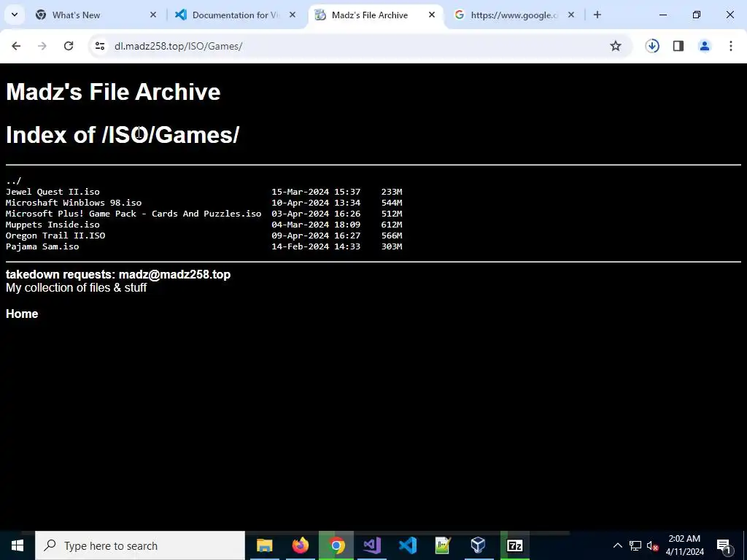Screen dimensions: 747x560
Task: Download Jewel Quest II.iso
Action: click(53, 192)
